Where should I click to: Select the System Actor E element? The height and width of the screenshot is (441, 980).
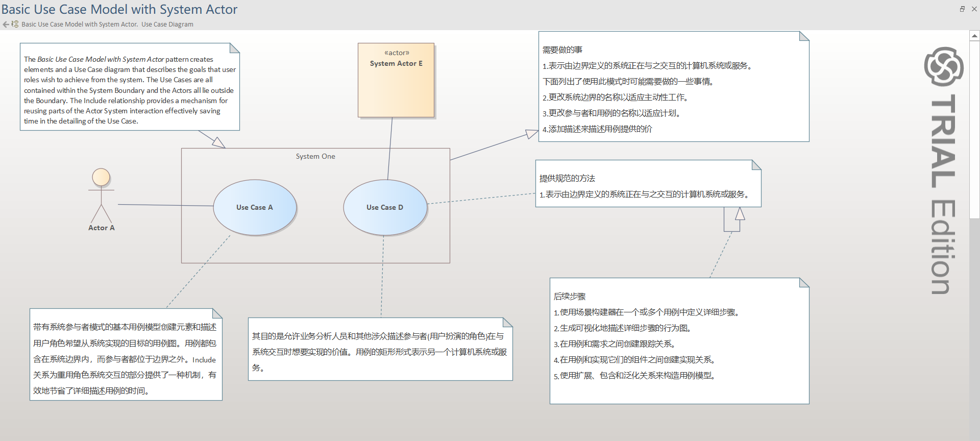coord(396,80)
